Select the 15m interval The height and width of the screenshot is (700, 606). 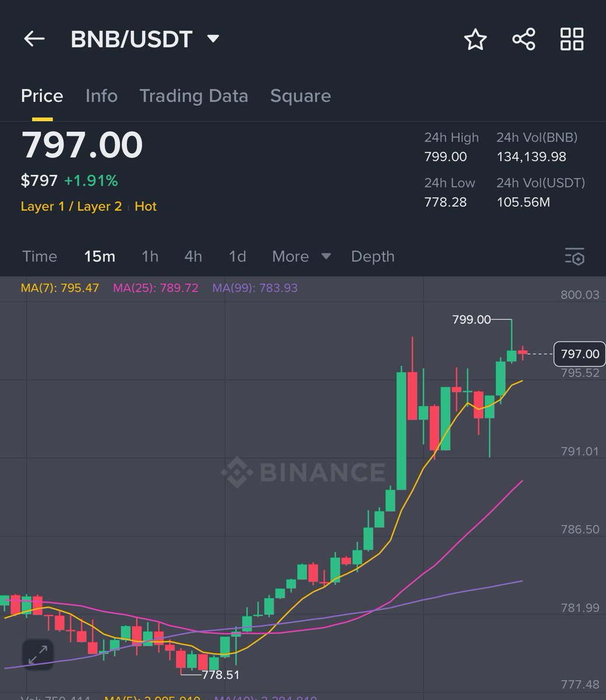100,256
